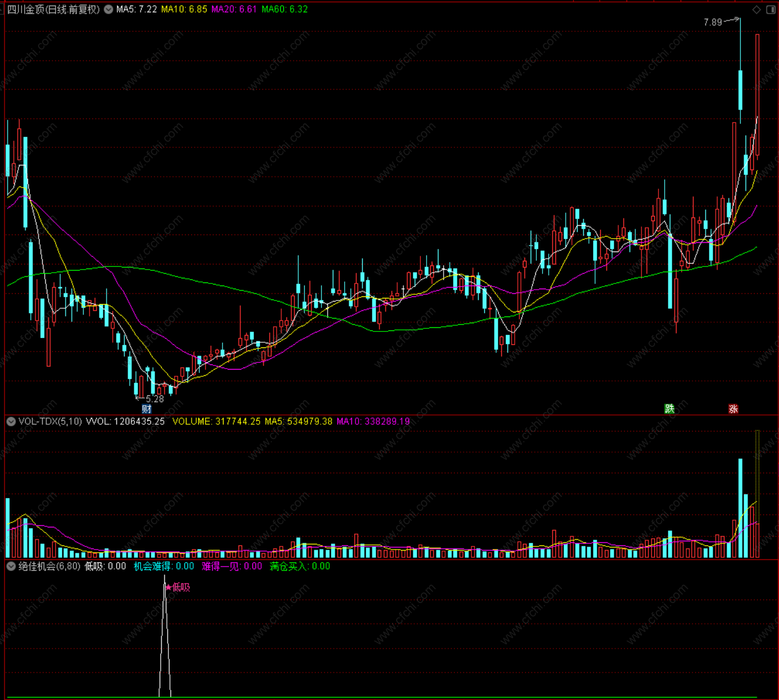Click the VVOL: 1206435.25 value
779x700 pixels.
click(x=125, y=421)
